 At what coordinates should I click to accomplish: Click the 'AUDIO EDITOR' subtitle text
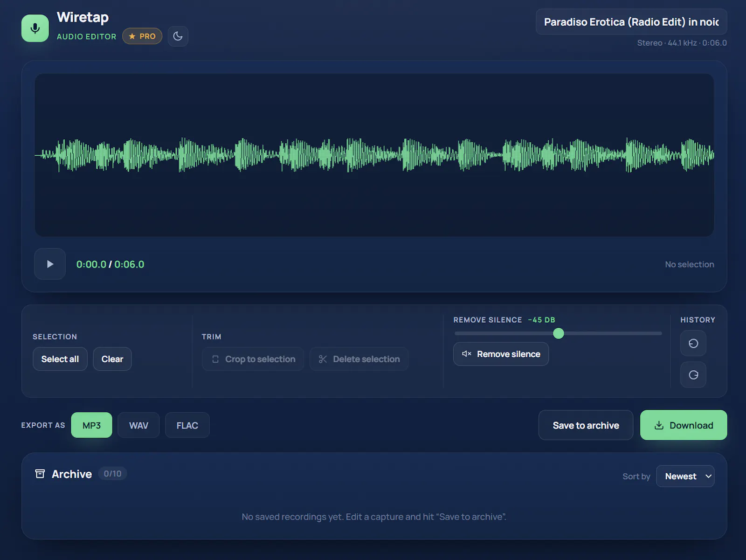(86, 36)
